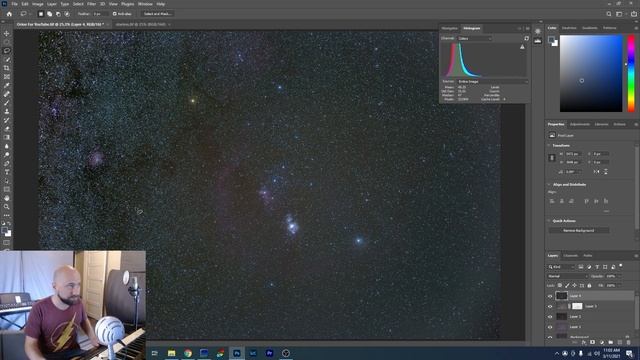
Task: Click the add layer mask icon
Action: 592,342
